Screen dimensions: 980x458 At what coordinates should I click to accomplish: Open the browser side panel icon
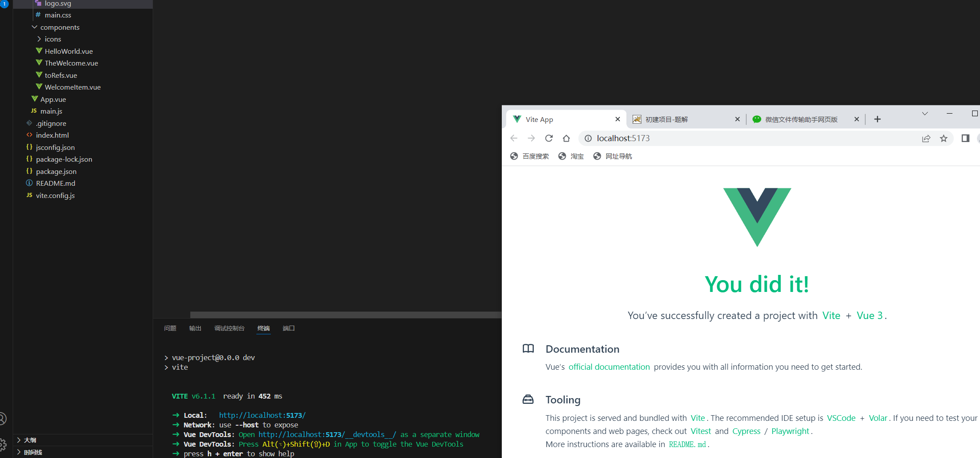966,138
